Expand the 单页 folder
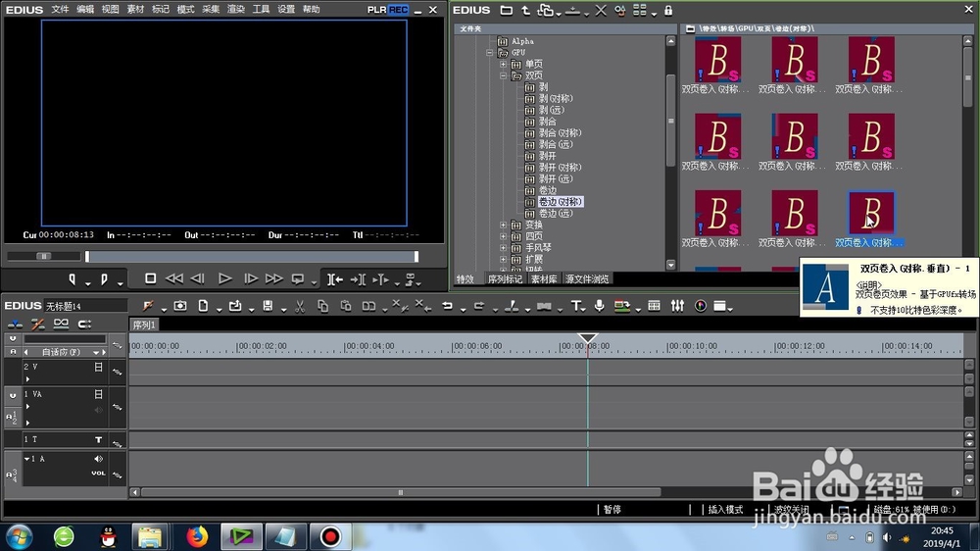 tap(503, 64)
